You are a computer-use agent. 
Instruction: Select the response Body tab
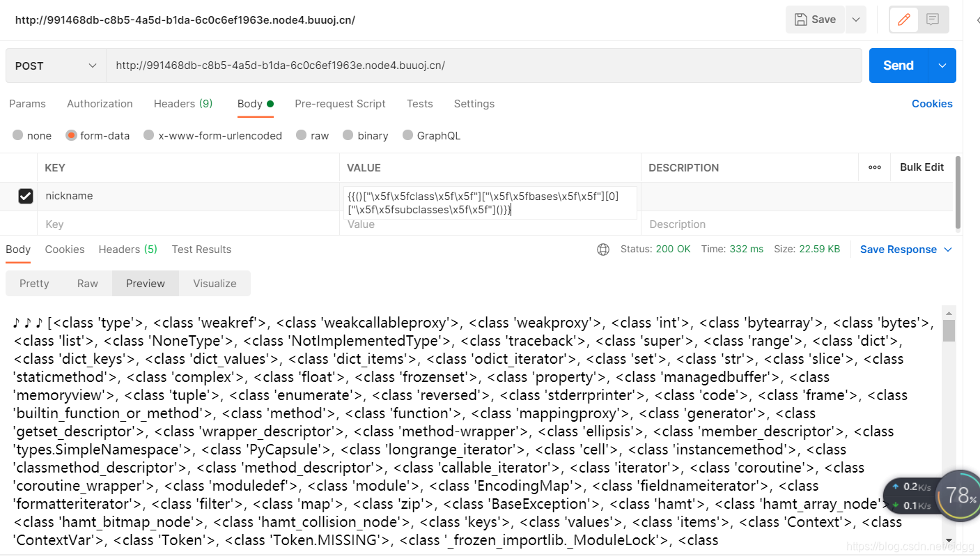pyautogui.click(x=18, y=250)
